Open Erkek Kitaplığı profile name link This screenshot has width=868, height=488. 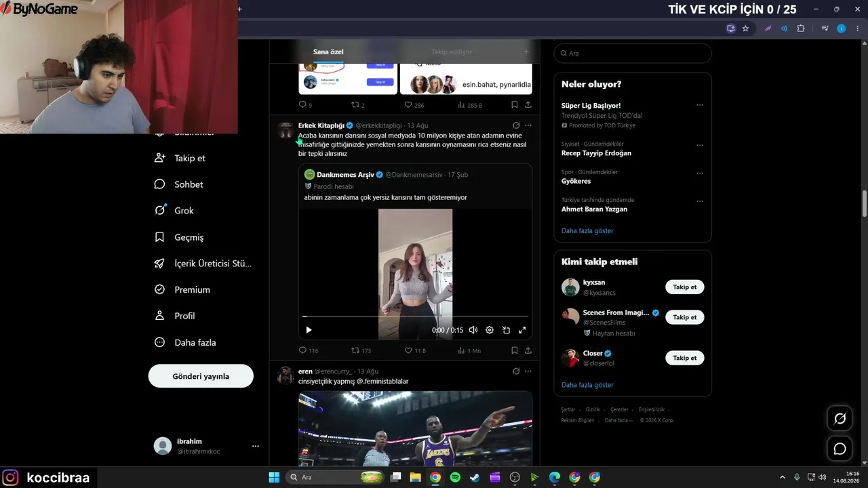(321, 125)
